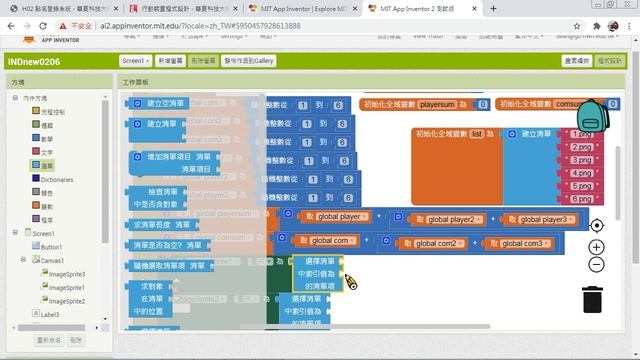Click the trash can in the workspace
The height and width of the screenshot is (360, 640).
click(x=592, y=300)
